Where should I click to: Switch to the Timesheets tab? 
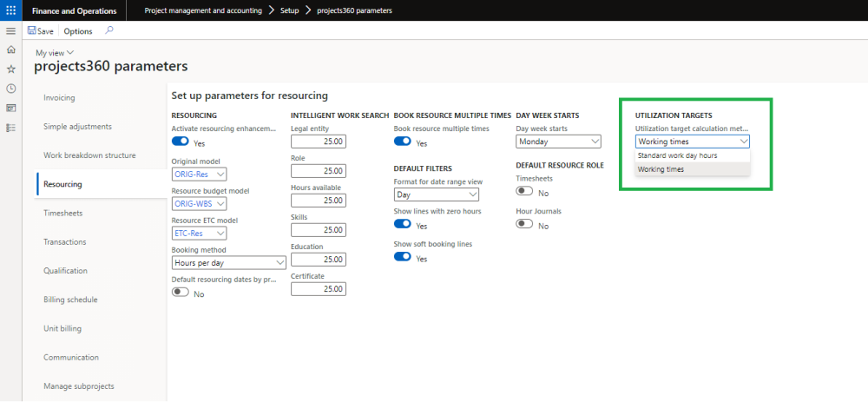click(62, 213)
